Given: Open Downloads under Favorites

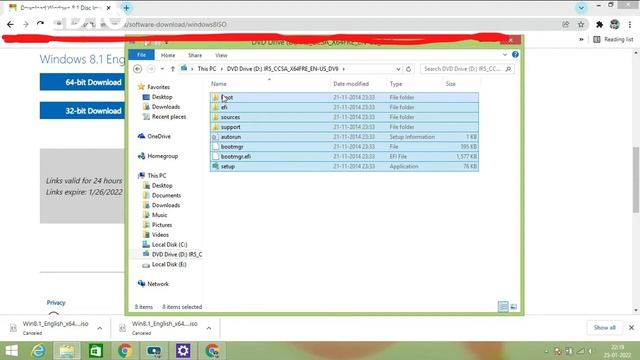Looking at the screenshot, I should [161, 107].
